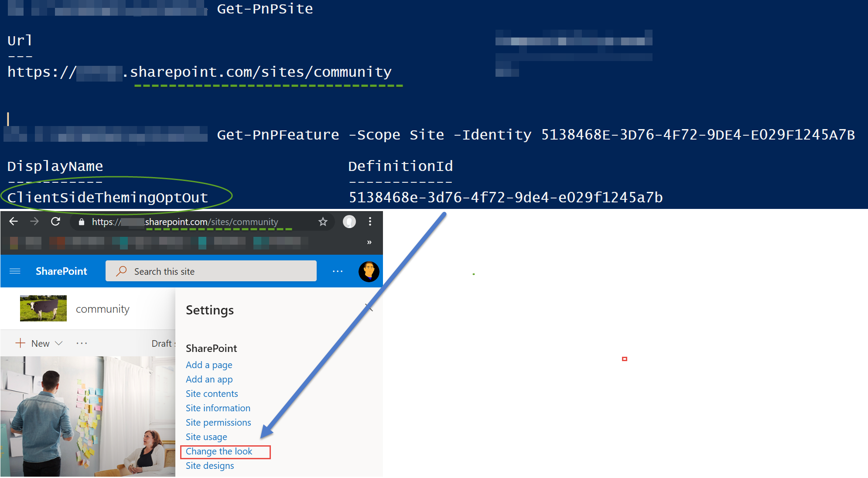Open the bookmarks bar overflow chevron
This screenshot has height=478, width=868.
[x=369, y=242]
